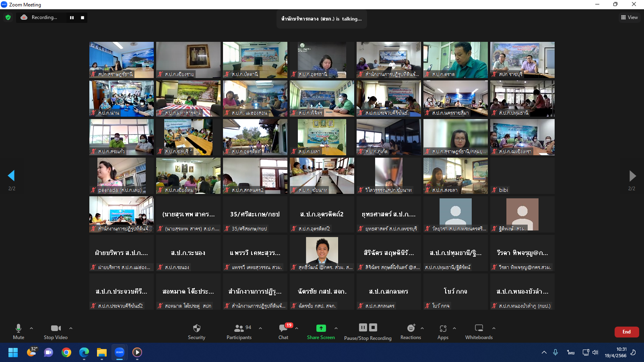Select the ส.ป.ก.เชียงราย video tile
Screen dimensions: 644x362
[188, 60]
